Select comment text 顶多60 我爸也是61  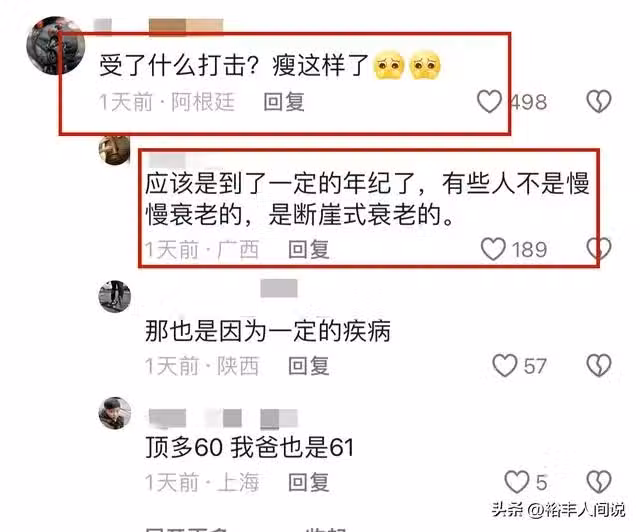coord(249,447)
